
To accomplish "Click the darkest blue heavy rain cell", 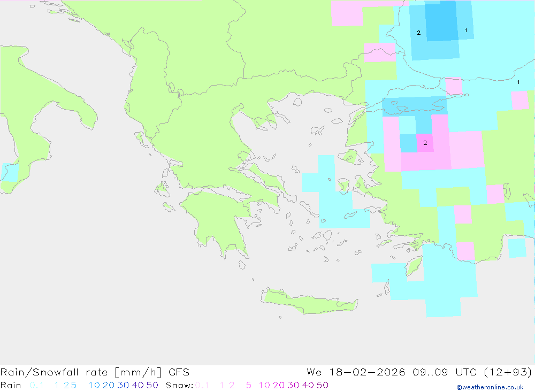I will pos(441,22).
